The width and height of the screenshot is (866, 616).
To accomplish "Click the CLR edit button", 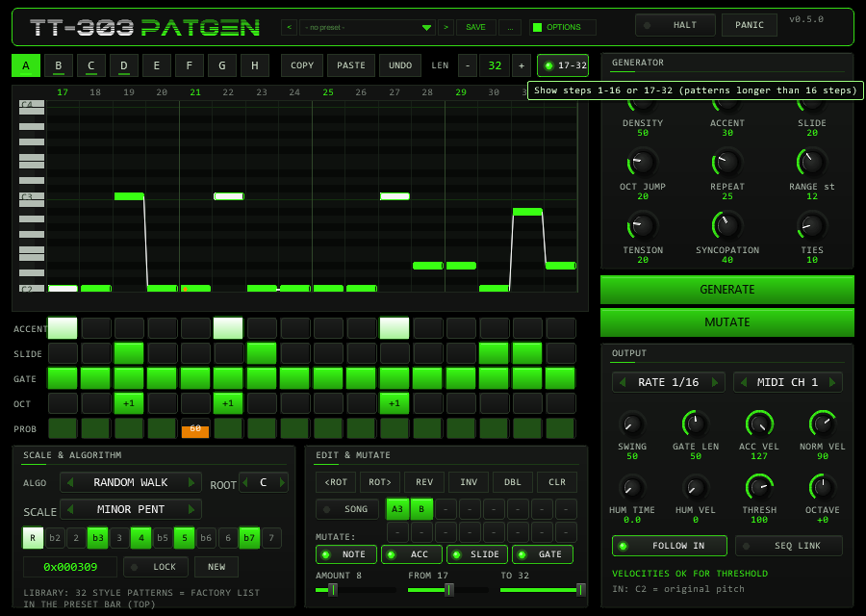I will click(x=557, y=482).
